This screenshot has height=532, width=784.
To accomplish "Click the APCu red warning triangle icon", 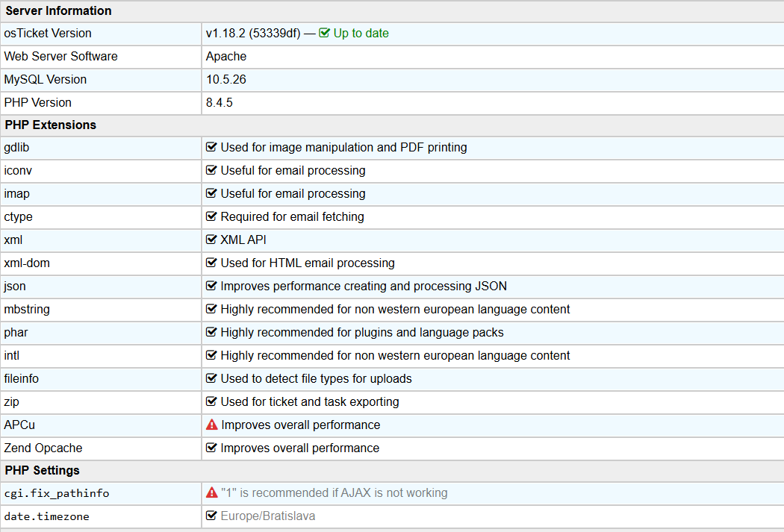I will pos(212,425).
